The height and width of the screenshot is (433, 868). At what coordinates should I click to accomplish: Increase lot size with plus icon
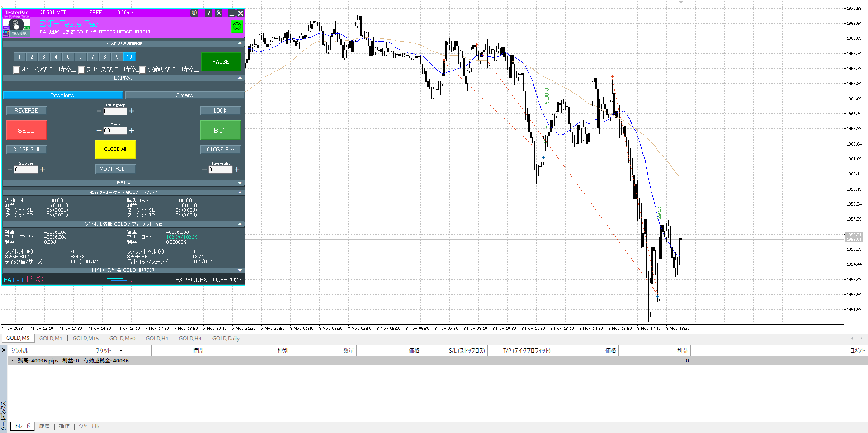pyautogui.click(x=132, y=131)
